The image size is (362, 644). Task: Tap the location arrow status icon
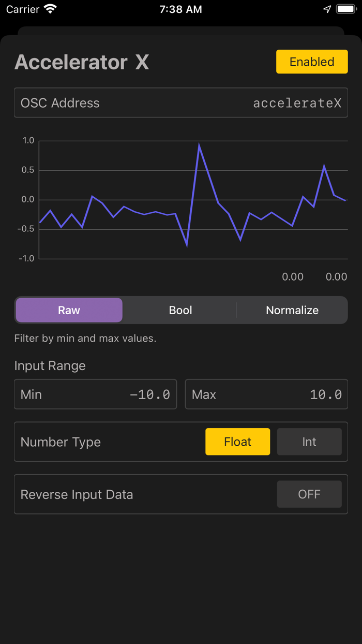click(x=327, y=9)
